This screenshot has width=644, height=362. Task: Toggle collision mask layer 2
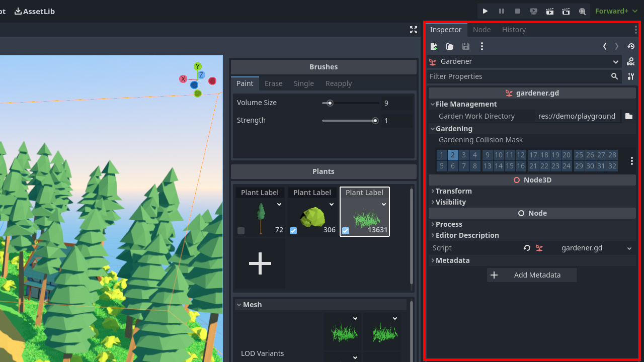[x=452, y=155]
